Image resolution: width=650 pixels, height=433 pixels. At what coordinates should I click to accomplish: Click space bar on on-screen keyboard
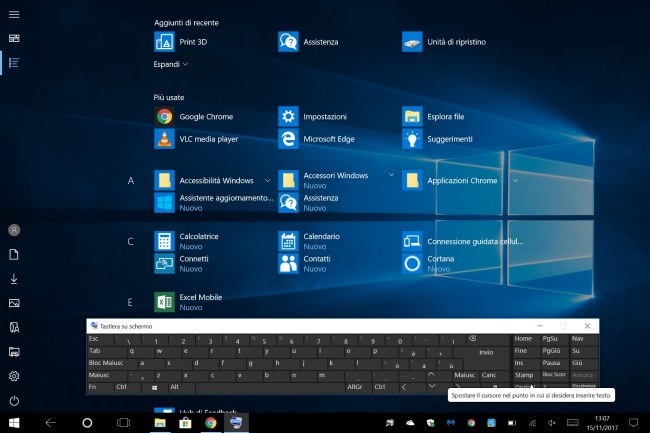[x=270, y=388]
